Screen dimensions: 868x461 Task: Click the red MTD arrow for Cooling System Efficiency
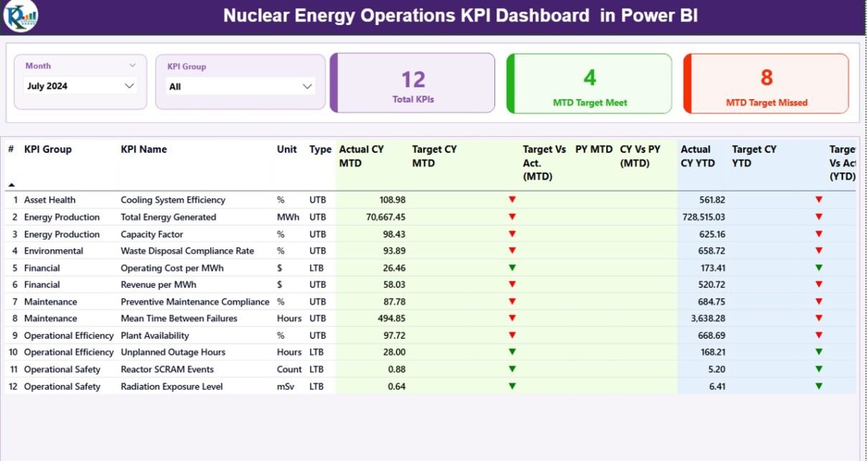[512, 200]
